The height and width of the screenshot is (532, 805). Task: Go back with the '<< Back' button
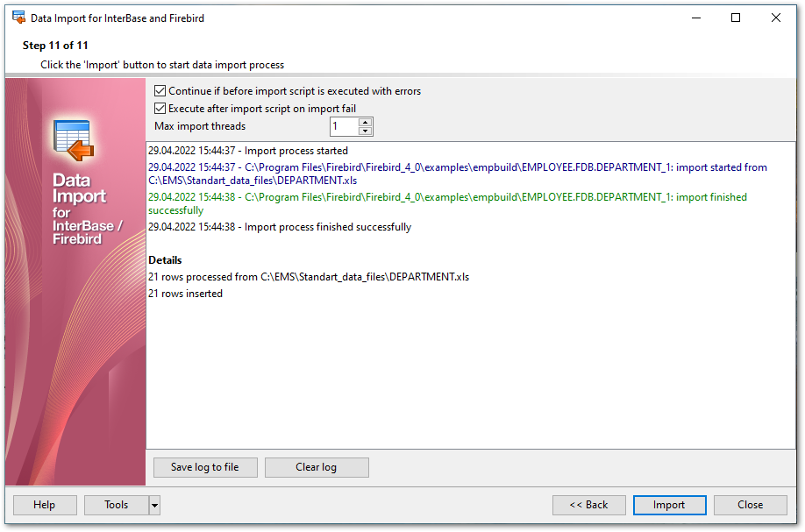point(589,506)
